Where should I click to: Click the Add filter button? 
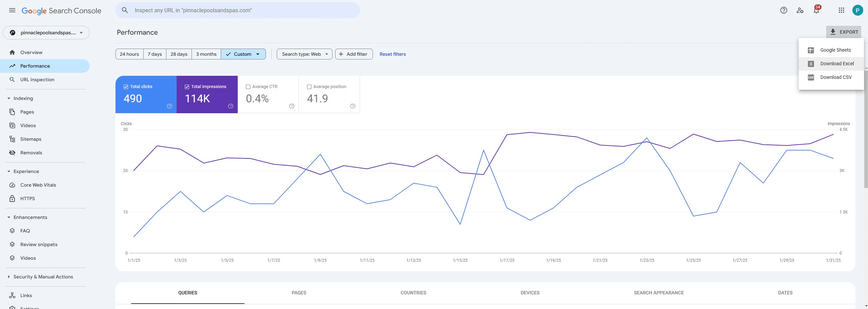point(354,54)
